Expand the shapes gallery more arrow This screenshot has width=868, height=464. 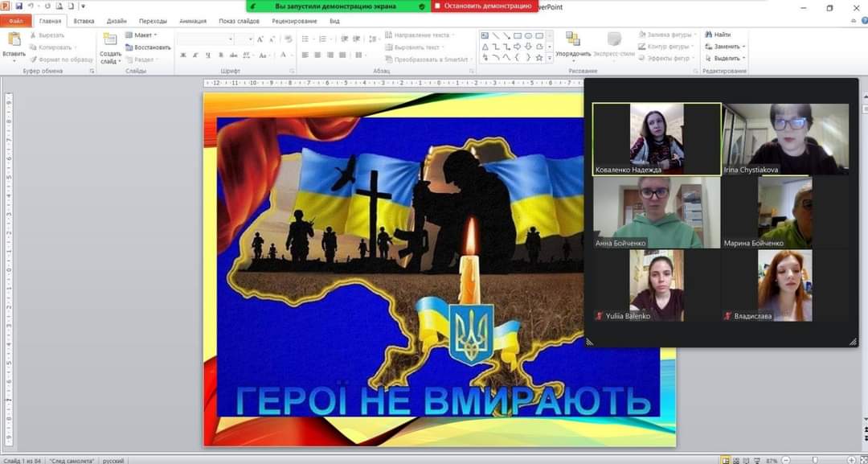(549, 58)
